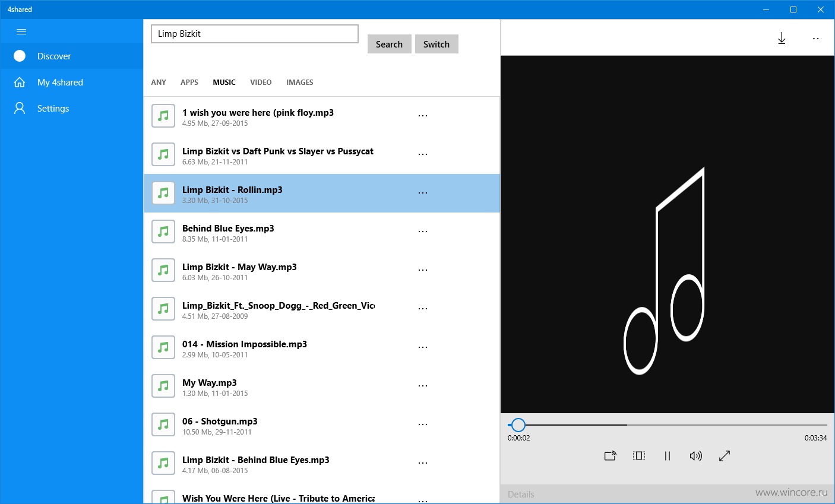The width and height of the screenshot is (835, 504).
Task: Open more options for My Way.mp3
Action: pos(423,386)
